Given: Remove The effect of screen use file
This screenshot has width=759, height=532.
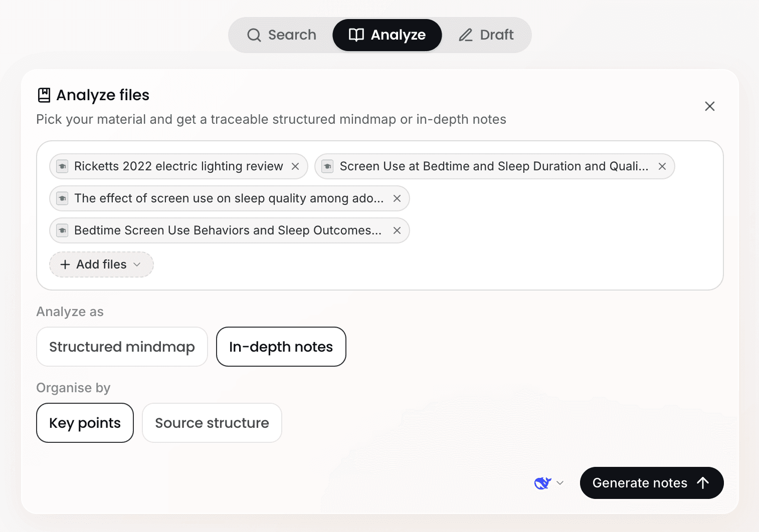Looking at the screenshot, I should pos(397,198).
